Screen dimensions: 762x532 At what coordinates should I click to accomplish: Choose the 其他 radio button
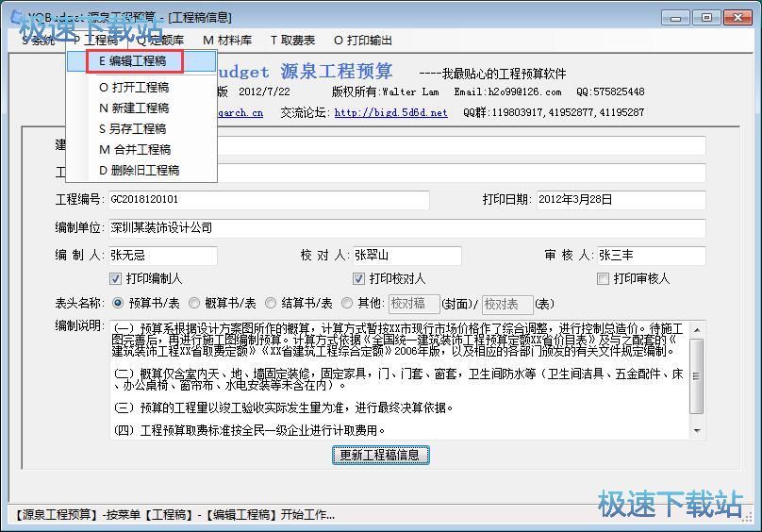pyautogui.click(x=347, y=304)
